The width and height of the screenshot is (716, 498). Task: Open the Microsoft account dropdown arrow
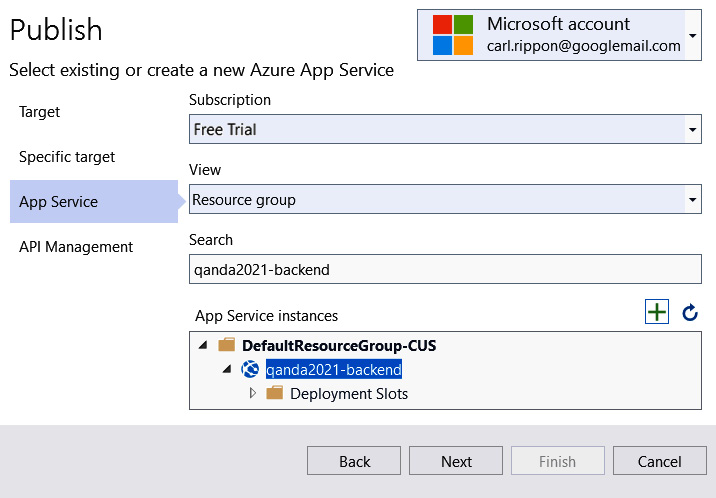coord(693,35)
